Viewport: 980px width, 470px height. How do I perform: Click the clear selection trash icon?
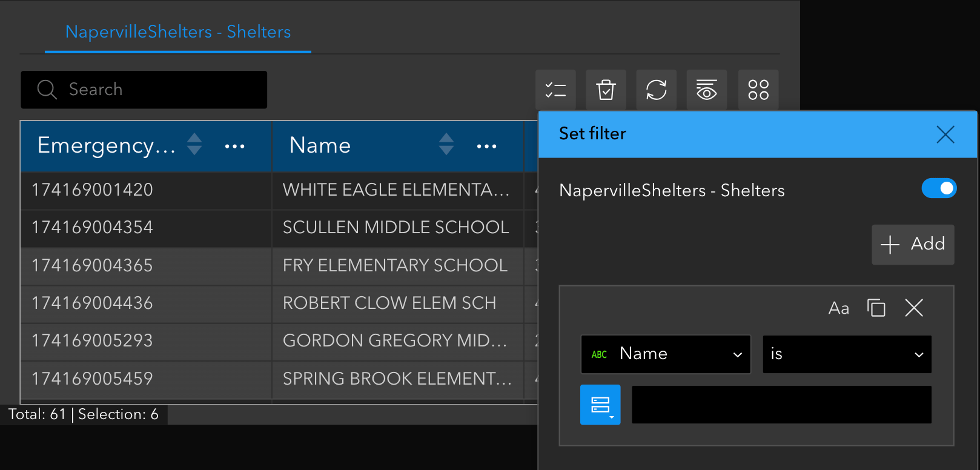[606, 90]
